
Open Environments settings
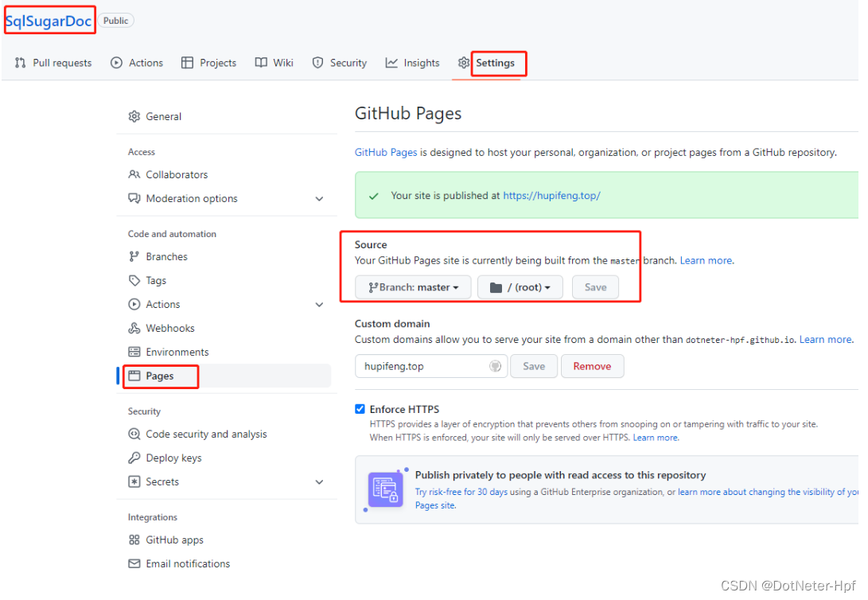tap(177, 352)
